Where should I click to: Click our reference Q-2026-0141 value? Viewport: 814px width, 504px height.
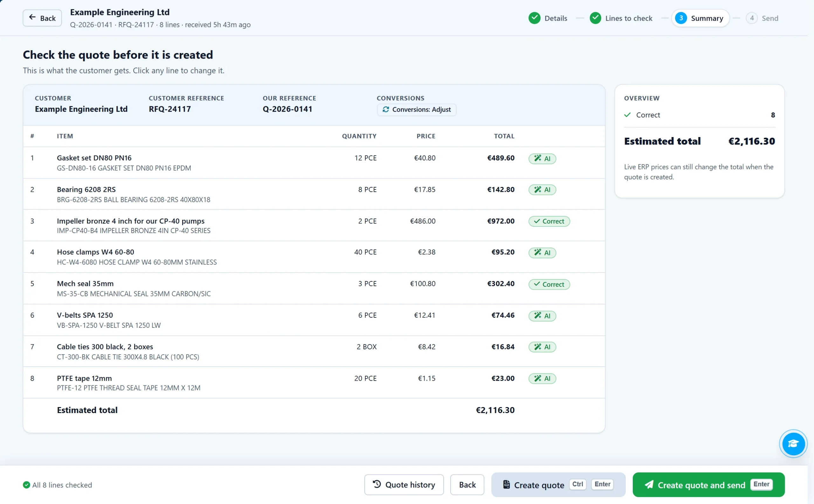pos(287,109)
